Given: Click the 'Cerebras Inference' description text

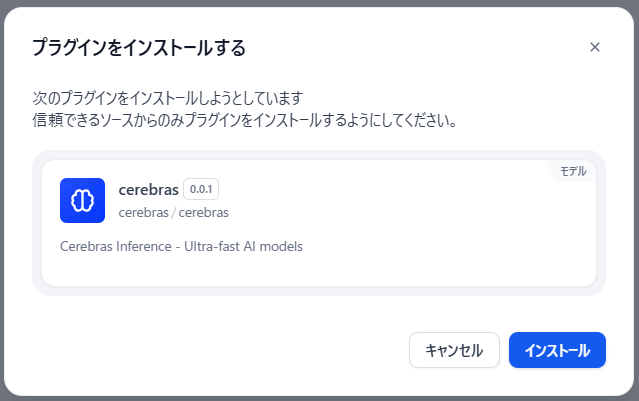Looking at the screenshot, I should (x=111, y=245).
